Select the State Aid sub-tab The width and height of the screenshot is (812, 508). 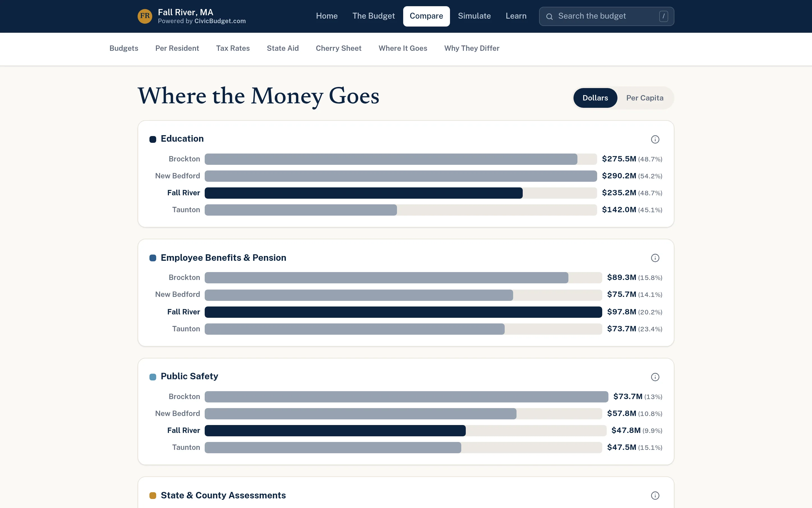click(283, 48)
